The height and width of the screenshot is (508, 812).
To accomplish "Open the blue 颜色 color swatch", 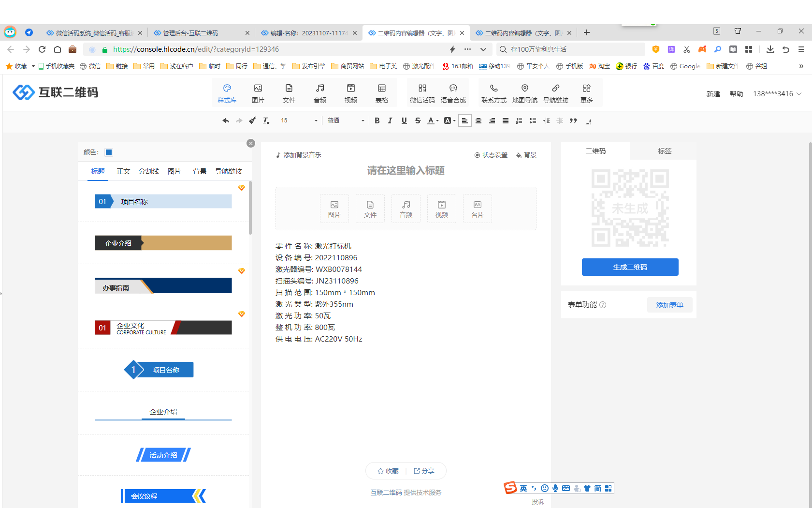I will tap(109, 152).
